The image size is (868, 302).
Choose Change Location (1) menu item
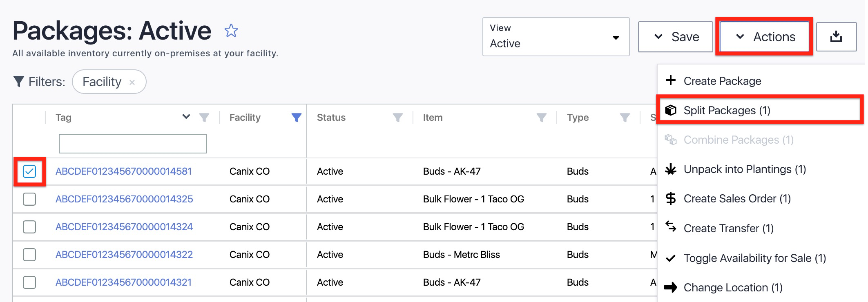pyautogui.click(x=761, y=287)
